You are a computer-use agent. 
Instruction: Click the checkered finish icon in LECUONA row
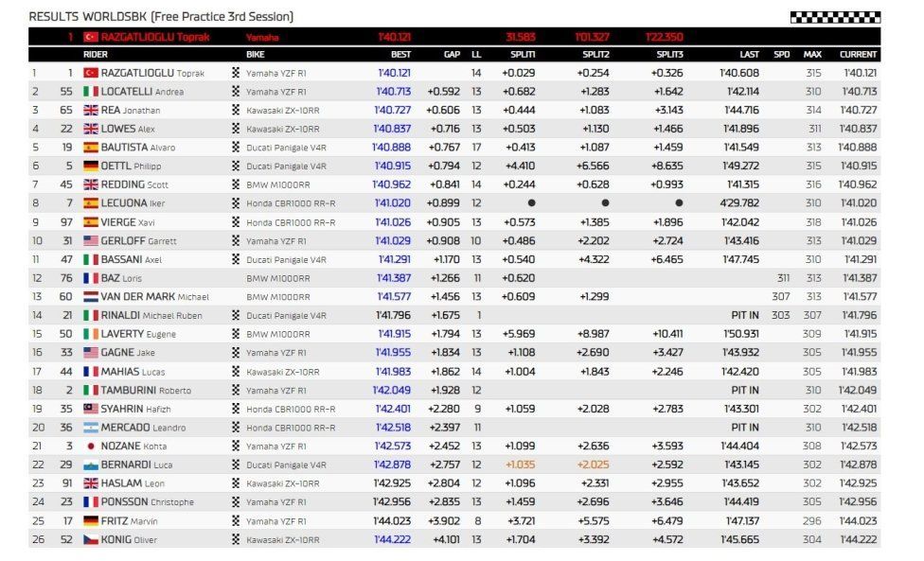[x=236, y=203]
